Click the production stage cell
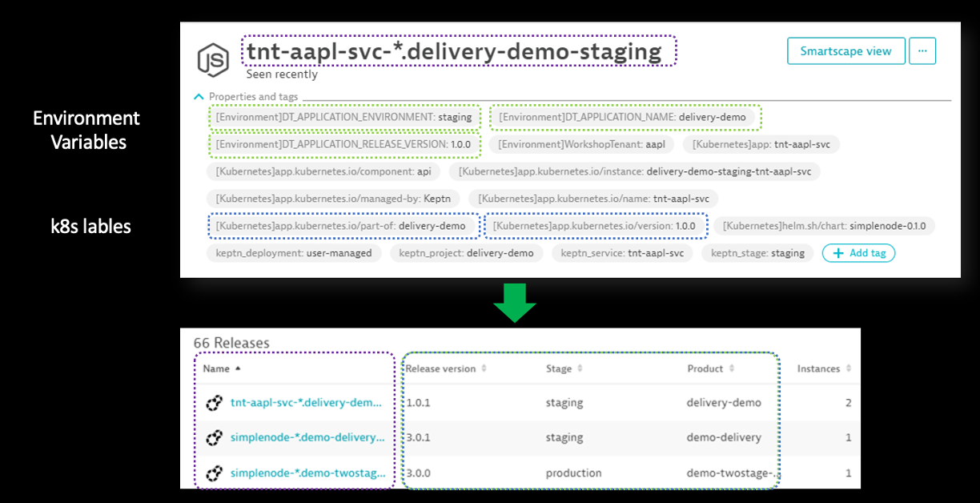The width and height of the screenshot is (980, 503). tap(573, 473)
